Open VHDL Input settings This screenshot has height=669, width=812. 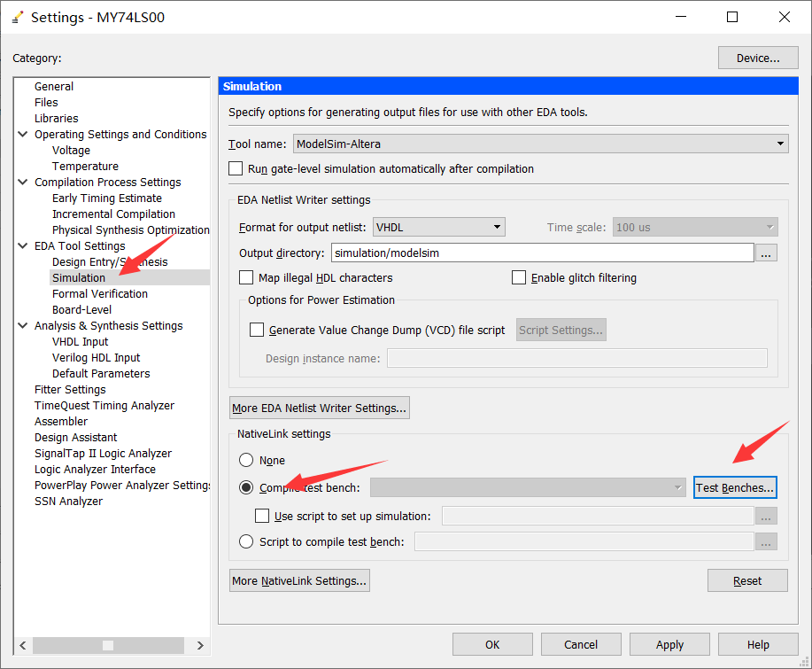click(x=81, y=341)
